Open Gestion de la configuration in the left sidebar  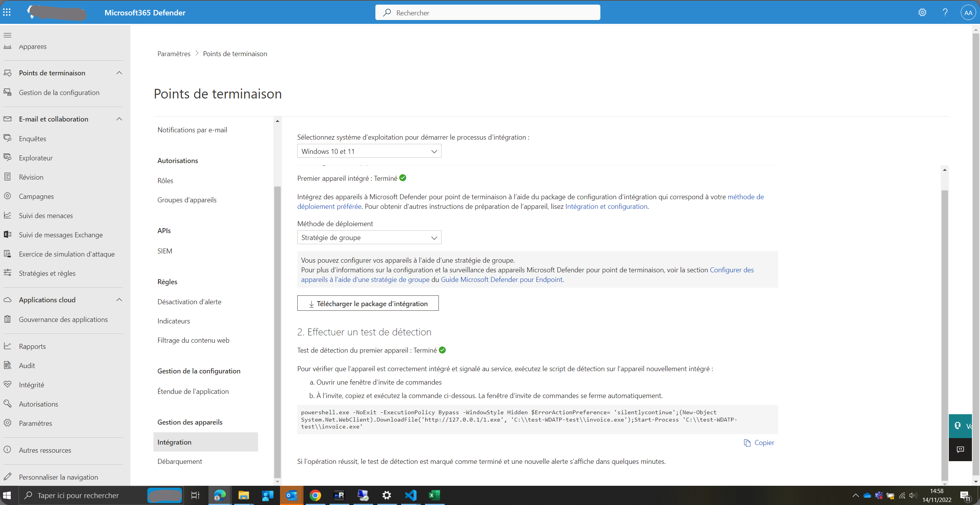59,92
